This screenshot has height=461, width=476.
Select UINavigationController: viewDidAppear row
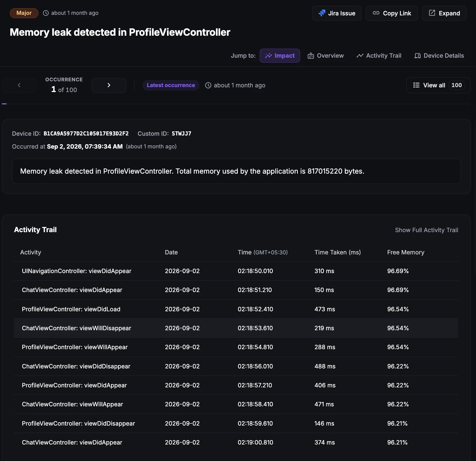[236, 271]
